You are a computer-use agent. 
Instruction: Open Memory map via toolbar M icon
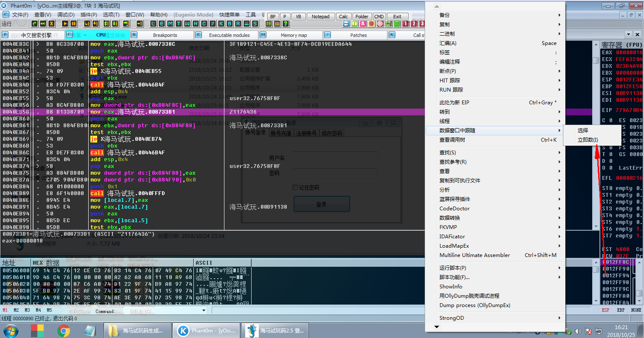point(170,24)
